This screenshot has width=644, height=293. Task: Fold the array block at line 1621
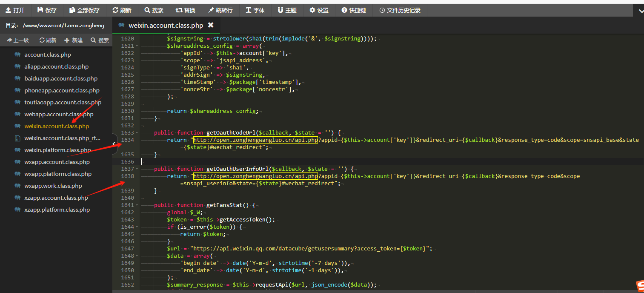pos(137,46)
